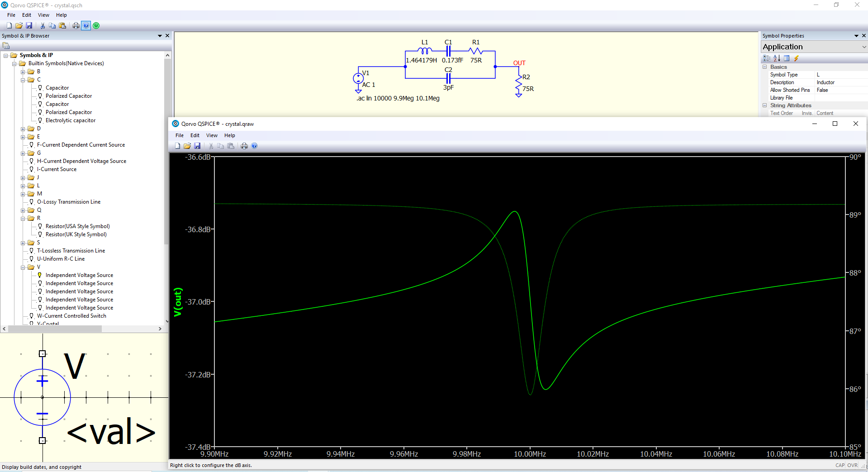Click New file icon in main QSPICE toolbar
The image size is (868, 472).
[9, 25]
